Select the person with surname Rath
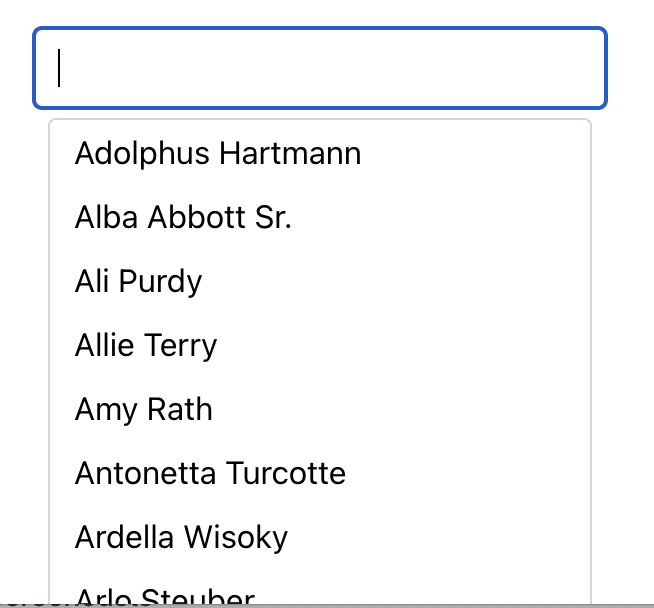Image resolution: width=654 pixels, height=608 pixels. coord(144,410)
